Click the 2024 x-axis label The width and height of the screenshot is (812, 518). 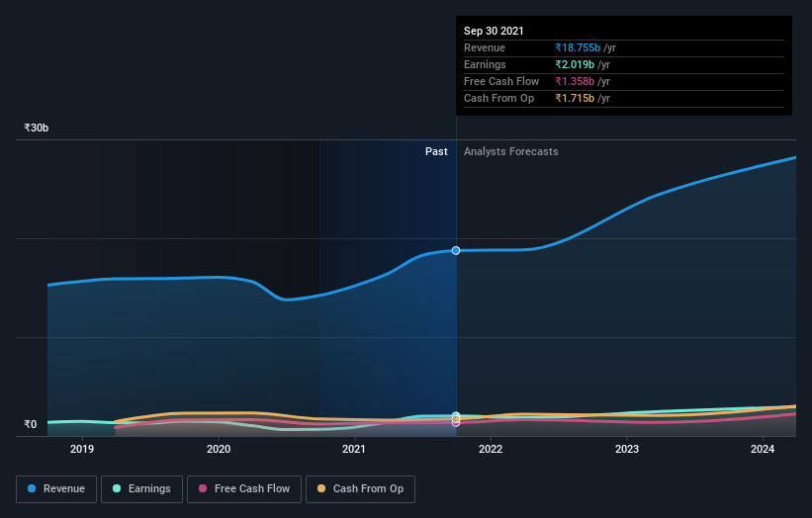click(x=763, y=449)
